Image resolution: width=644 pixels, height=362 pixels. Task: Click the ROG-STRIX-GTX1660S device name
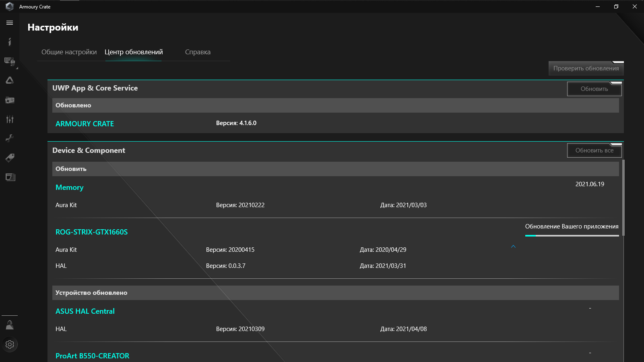pos(91,232)
